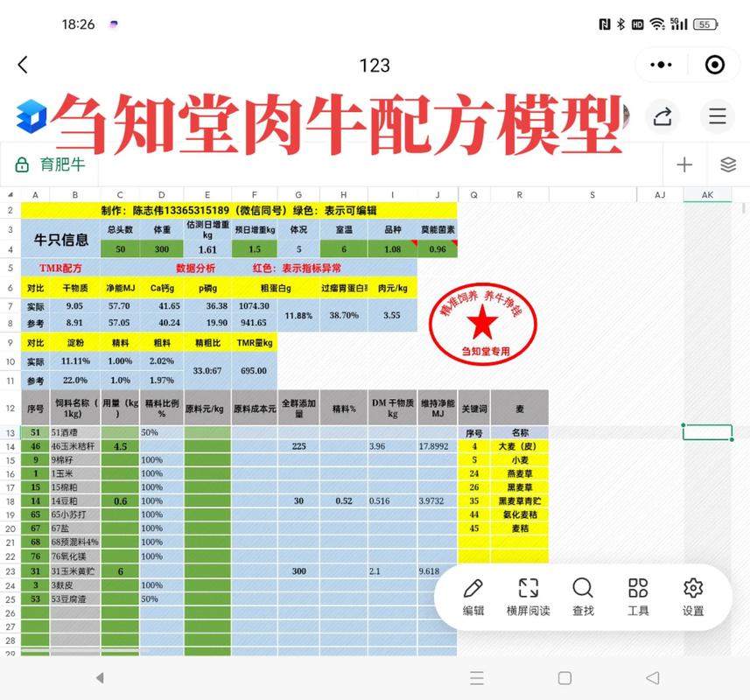Select 总头数 value cell 50
Viewport: 750px width, 700px height.
click(120, 249)
